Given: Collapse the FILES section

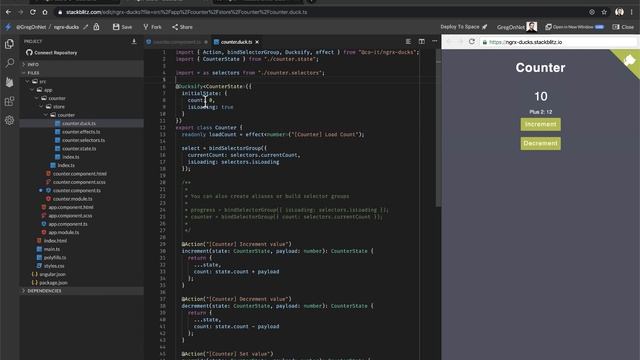Looking at the screenshot, I should click(x=82, y=73).
